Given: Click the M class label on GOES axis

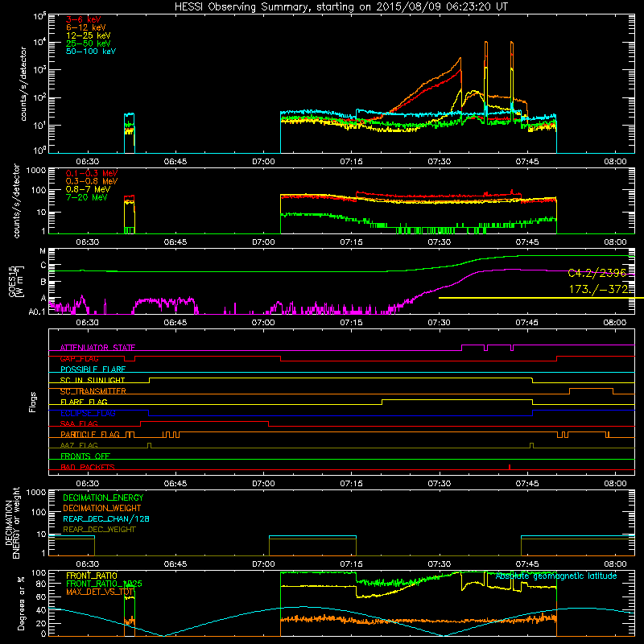Looking at the screenshot, I should pyautogui.click(x=43, y=251).
